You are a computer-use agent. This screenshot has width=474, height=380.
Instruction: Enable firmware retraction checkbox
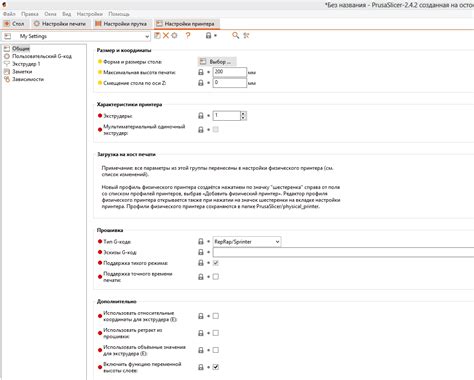[x=216, y=333]
